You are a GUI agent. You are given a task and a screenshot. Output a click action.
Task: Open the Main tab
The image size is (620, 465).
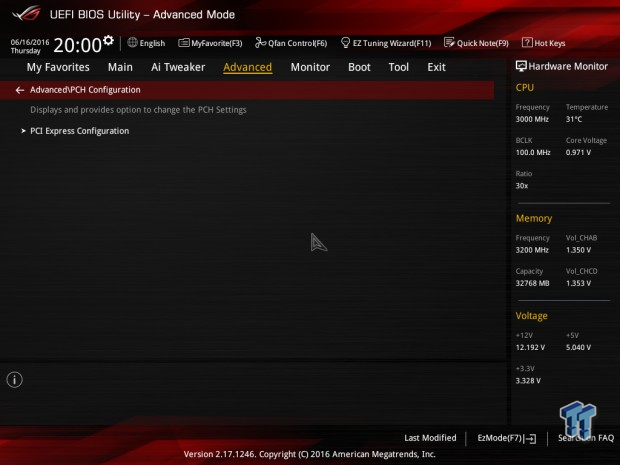point(120,67)
